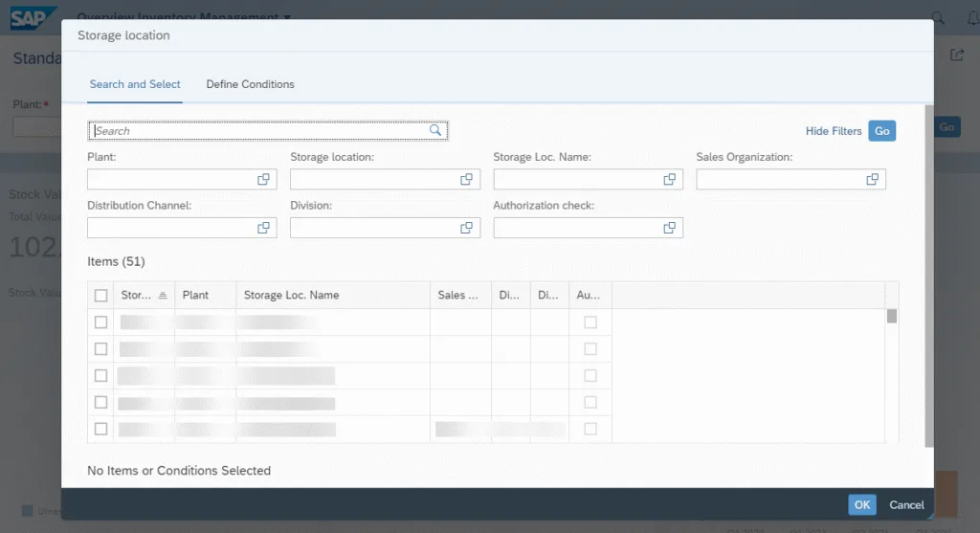Open value help icon for Distribution Channel
980x533 pixels.
[x=263, y=228]
